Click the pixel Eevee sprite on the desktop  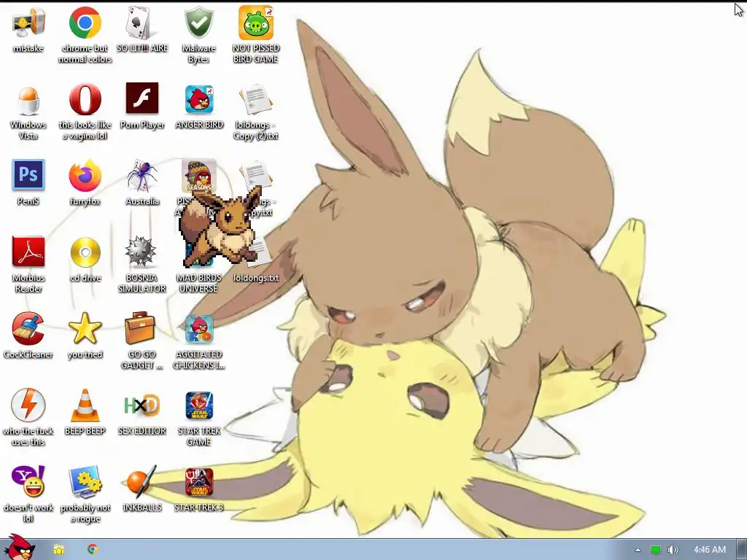click(x=220, y=228)
